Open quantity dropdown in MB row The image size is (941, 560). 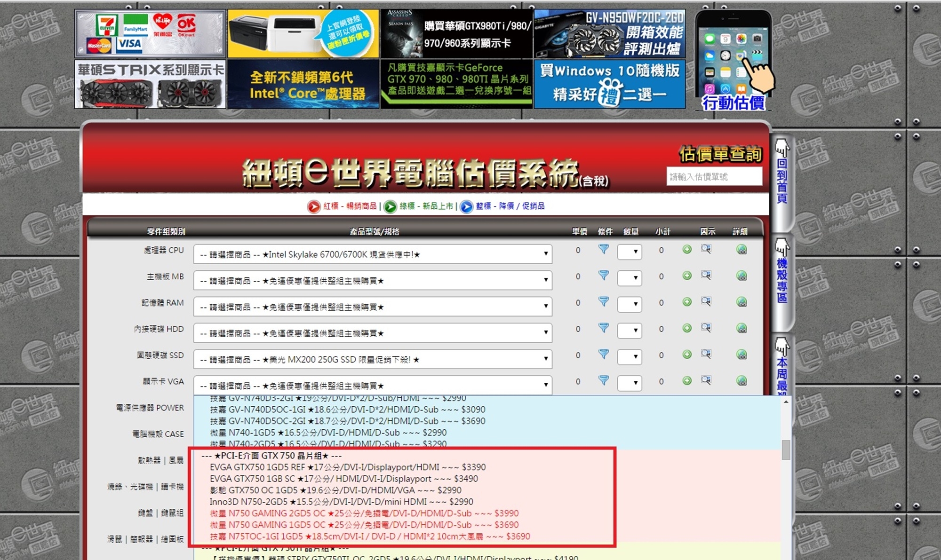pos(630,278)
